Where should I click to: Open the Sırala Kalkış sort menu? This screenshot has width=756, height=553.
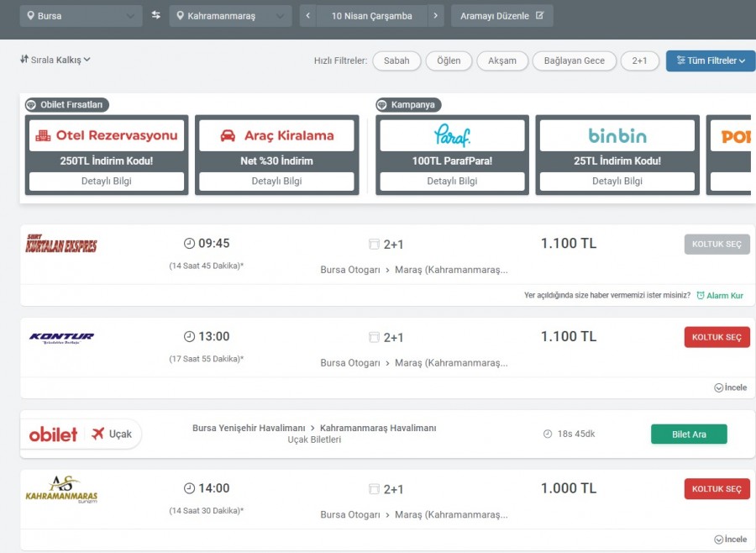pos(55,60)
